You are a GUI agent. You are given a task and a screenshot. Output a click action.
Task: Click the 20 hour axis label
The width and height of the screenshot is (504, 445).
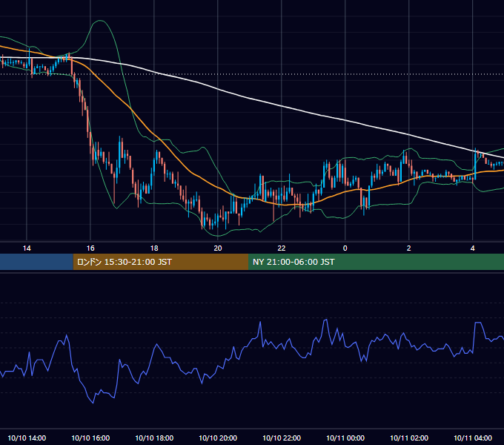218,248
